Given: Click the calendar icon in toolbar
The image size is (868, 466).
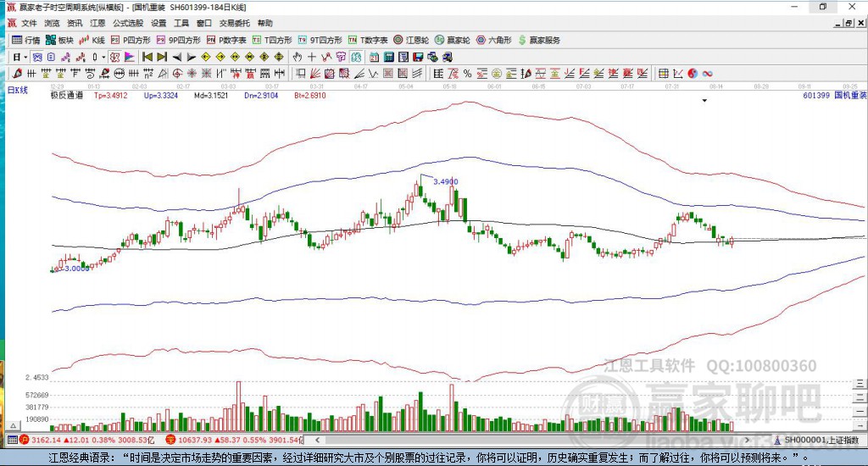Looking at the screenshot, I should 374,57.
